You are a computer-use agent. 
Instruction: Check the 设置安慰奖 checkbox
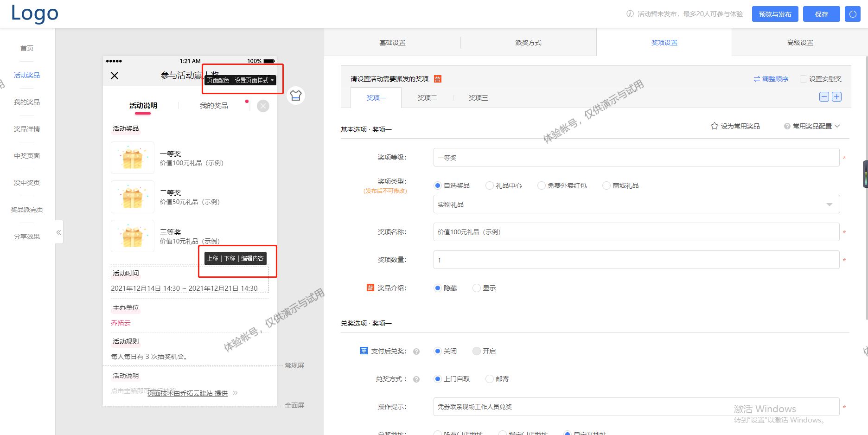click(804, 78)
